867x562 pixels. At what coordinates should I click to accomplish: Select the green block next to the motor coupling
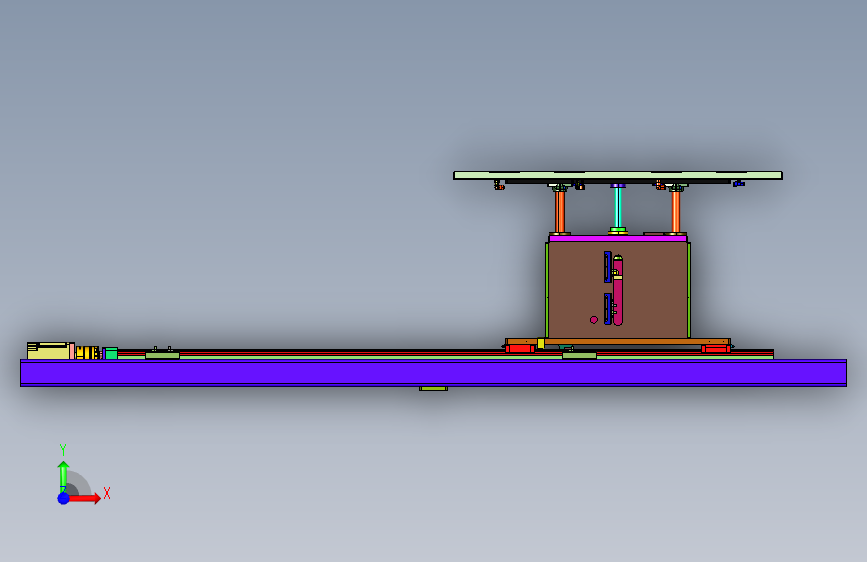(x=111, y=353)
